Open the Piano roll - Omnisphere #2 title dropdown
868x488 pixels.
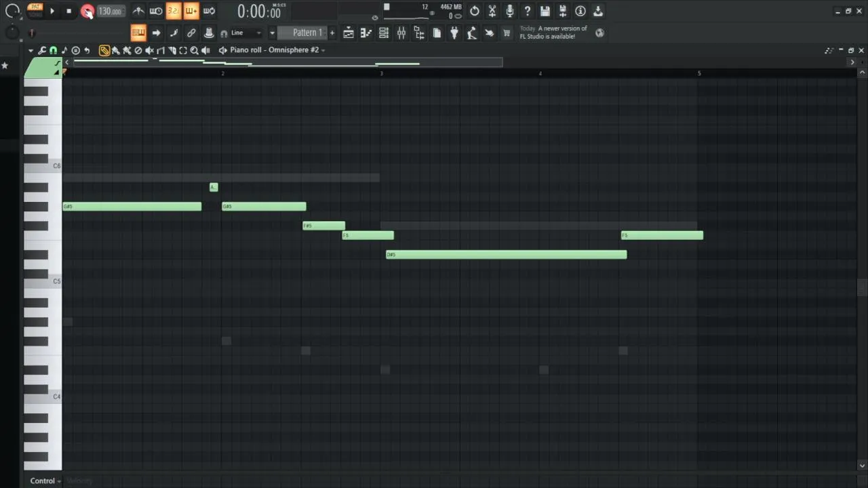point(277,50)
